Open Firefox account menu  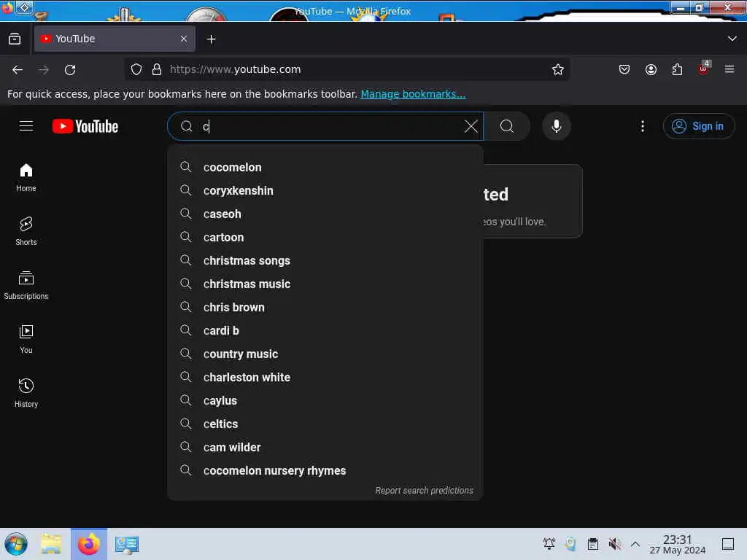click(x=651, y=69)
